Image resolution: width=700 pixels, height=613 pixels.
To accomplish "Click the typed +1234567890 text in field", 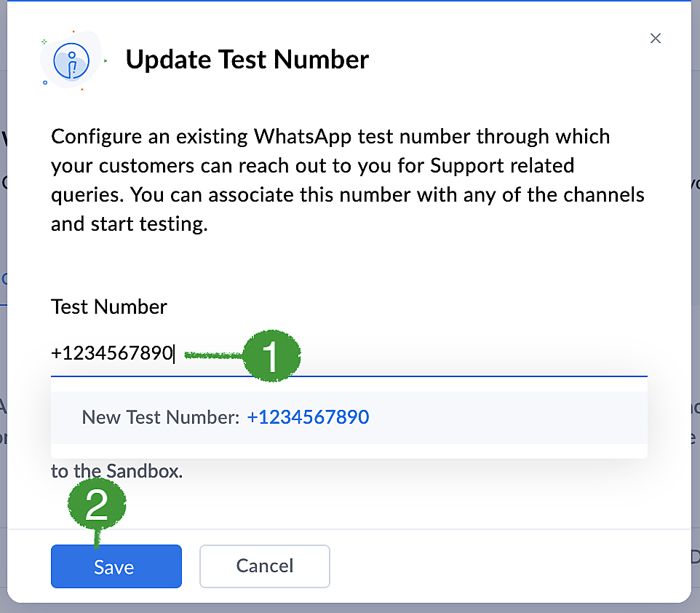I will coord(112,355).
